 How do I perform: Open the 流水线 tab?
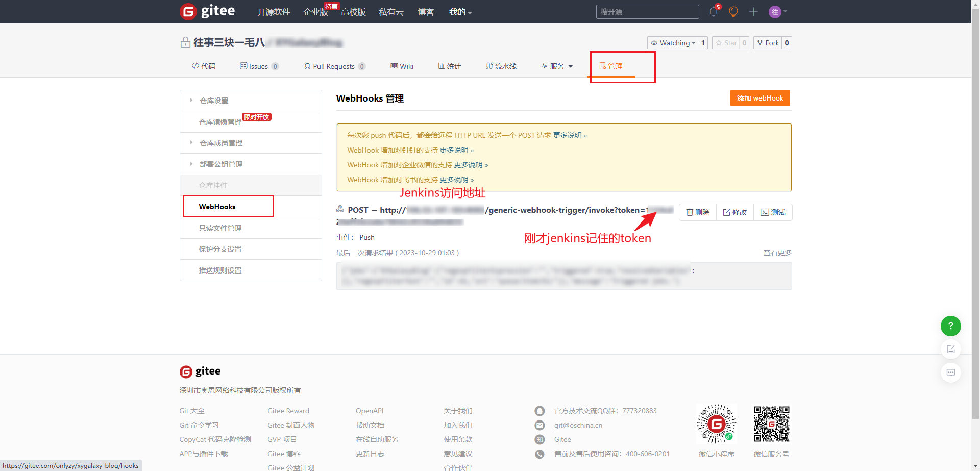tap(501, 66)
